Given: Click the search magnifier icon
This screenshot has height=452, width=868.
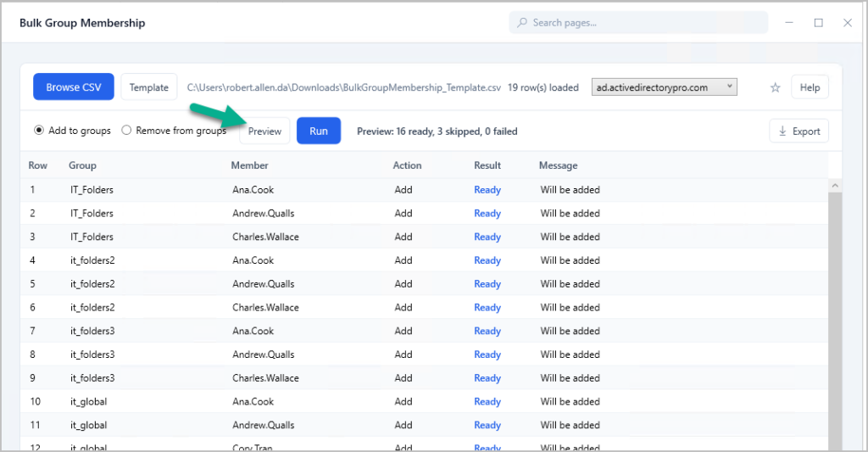Looking at the screenshot, I should (522, 23).
